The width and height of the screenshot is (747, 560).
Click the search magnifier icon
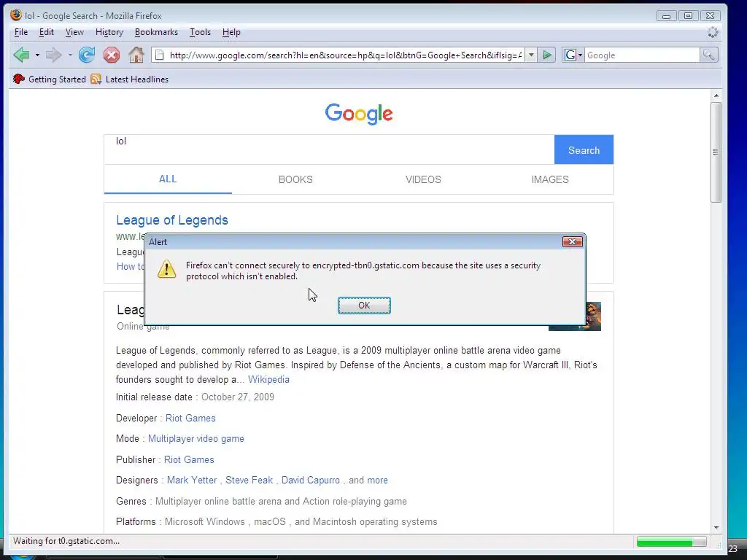(708, 55)
